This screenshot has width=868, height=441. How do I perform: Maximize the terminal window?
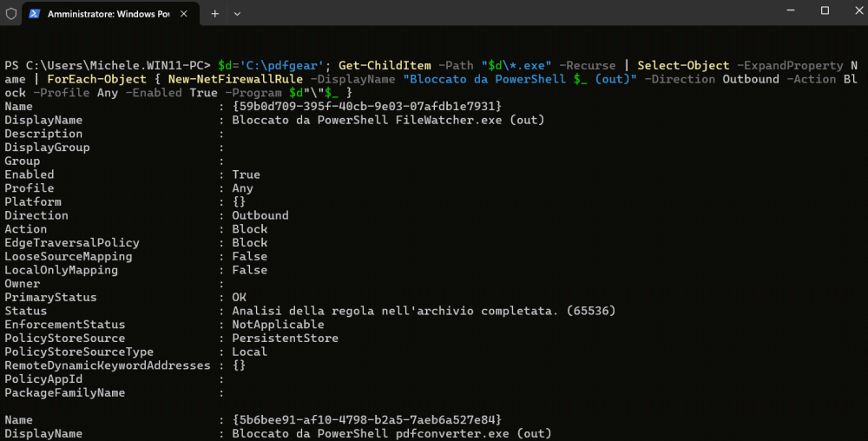[825, 10]
